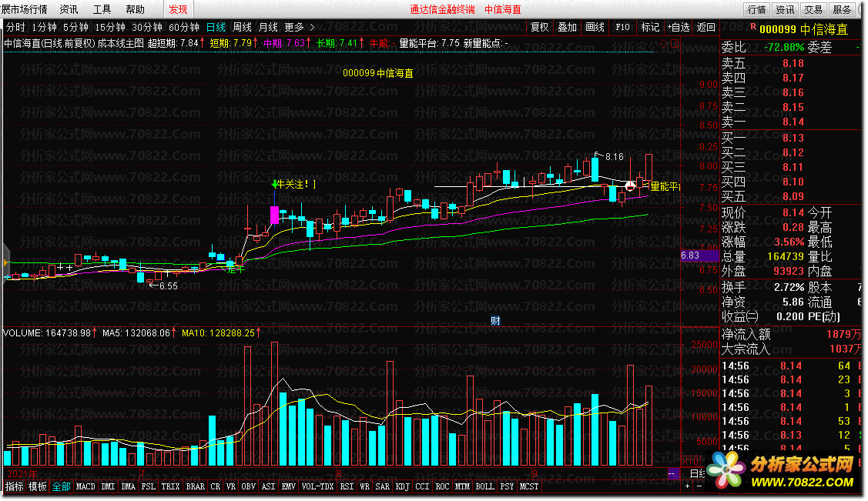Select the 全部 indicator filter
The height and width of the screenshot is (501, 868).
[x=61, y=486]
